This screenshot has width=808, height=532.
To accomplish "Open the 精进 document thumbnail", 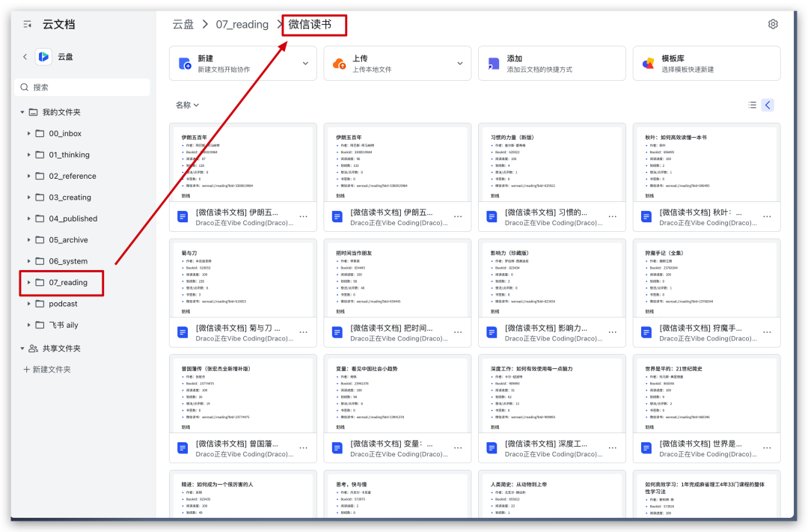I will click(x=242, y=495).
